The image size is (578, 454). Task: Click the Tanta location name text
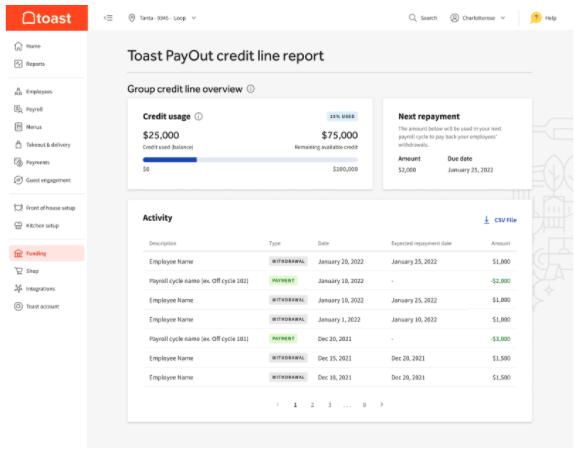coord(163,18)
